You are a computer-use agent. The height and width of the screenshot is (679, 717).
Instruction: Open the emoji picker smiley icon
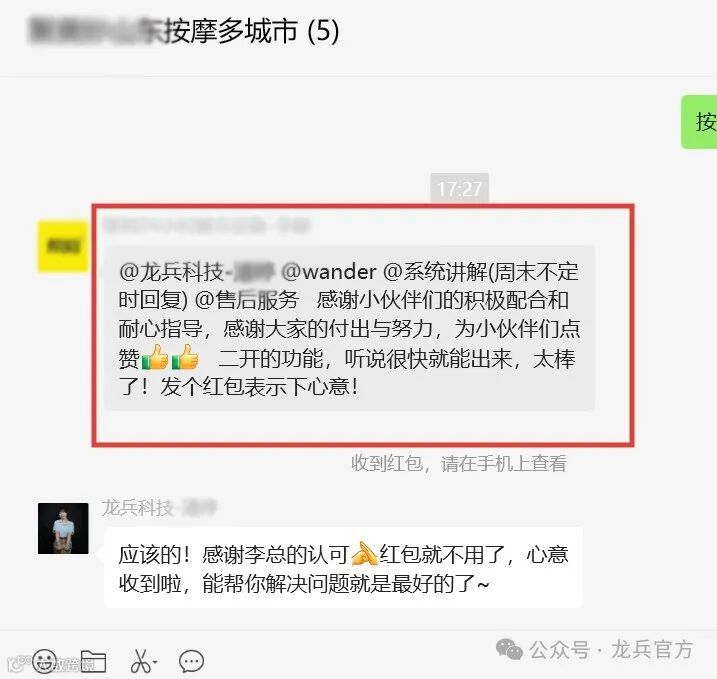tap(45, 661)
